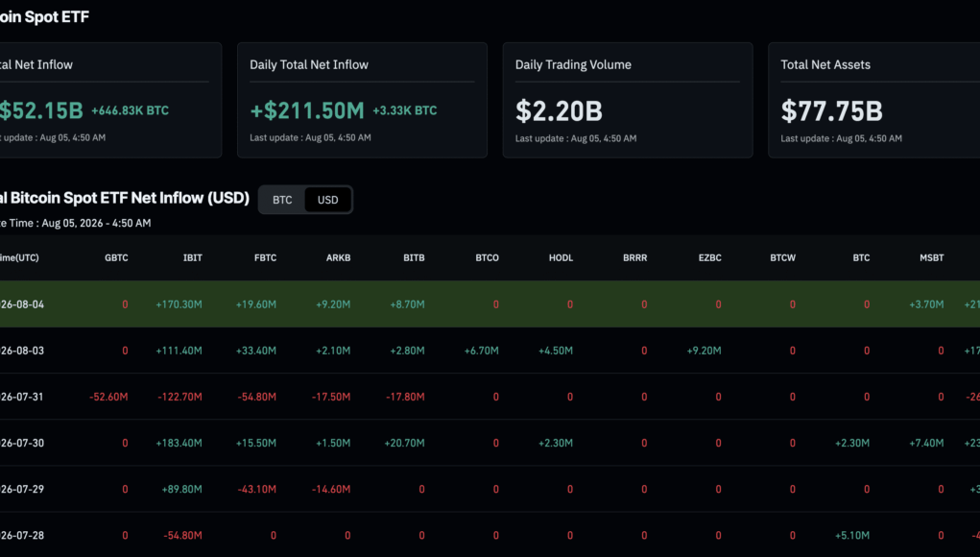The image size is (980, 557).
Task: Click IBIT +183.40M cell
Action: (179, 444)
